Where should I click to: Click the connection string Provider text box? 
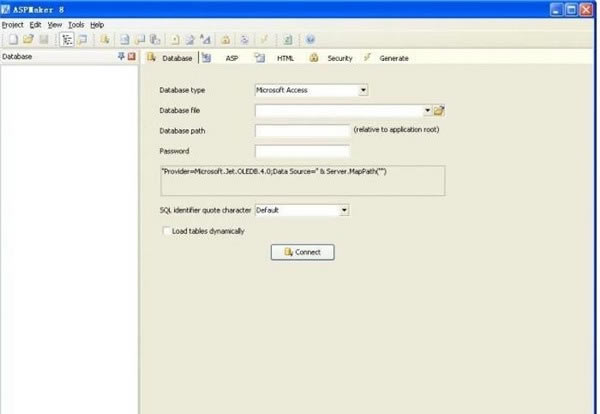pos(303,181)
